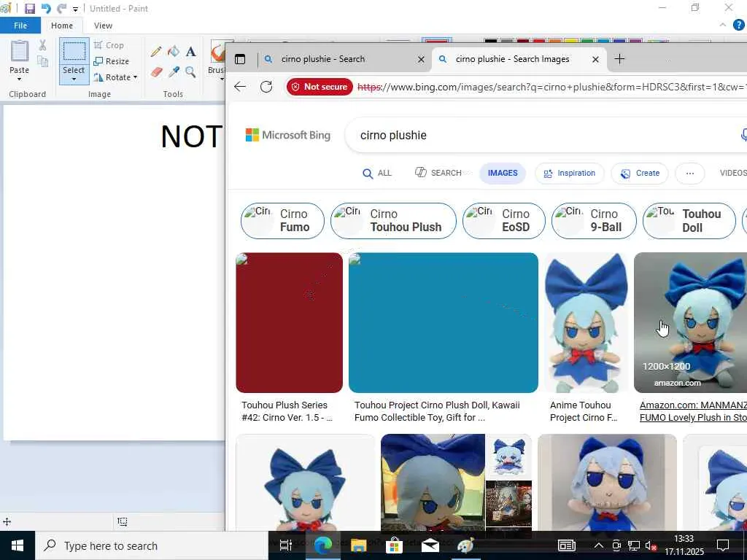
Task: Click the Cirno Fumo suggestion chip
Action: click(282, 220)
